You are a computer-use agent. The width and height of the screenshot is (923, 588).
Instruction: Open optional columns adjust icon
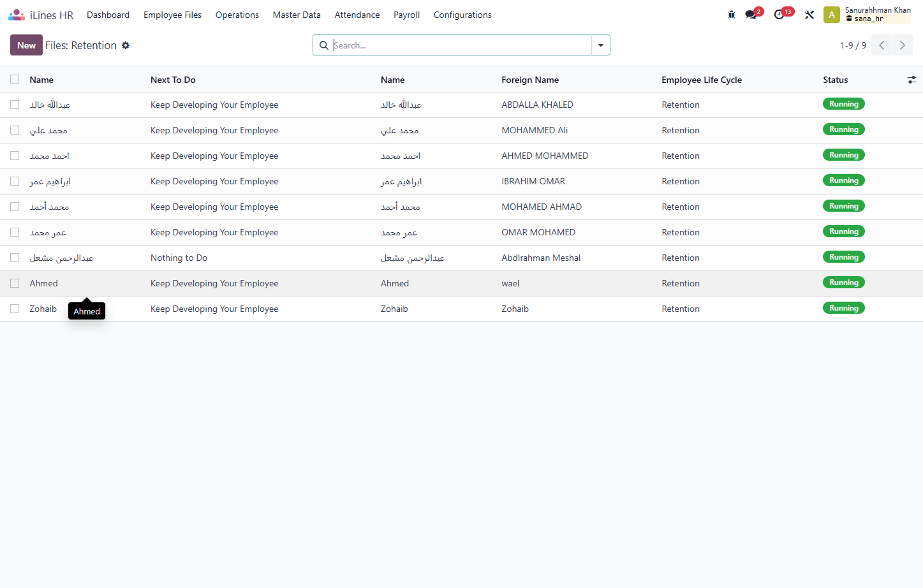pyautogui.click(x=912, y=80)
